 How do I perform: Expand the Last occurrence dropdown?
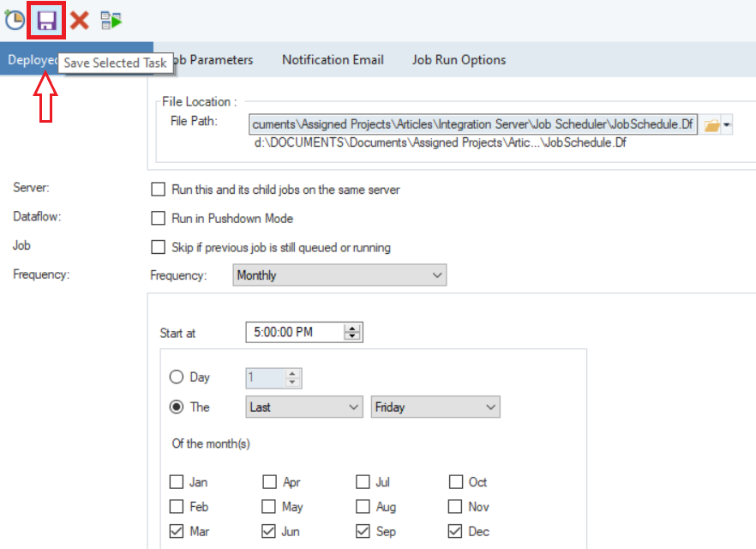tap(303, 407)
